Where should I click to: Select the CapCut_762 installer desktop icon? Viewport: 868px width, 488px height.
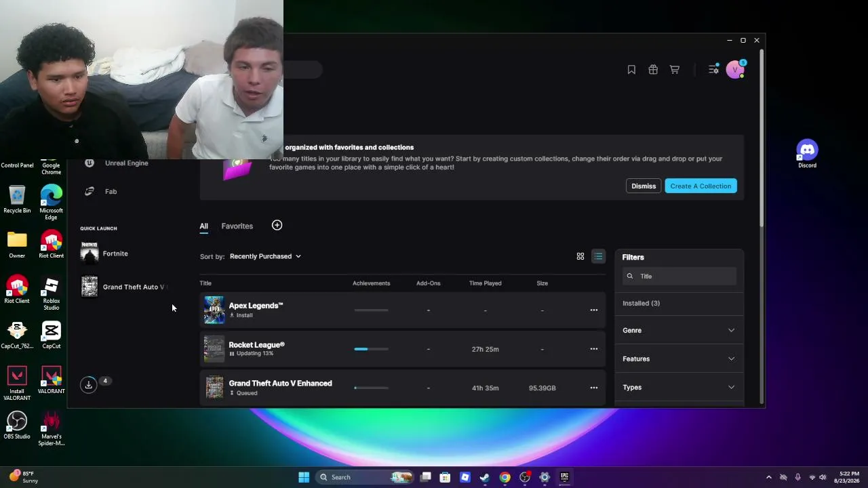(17, 335)
